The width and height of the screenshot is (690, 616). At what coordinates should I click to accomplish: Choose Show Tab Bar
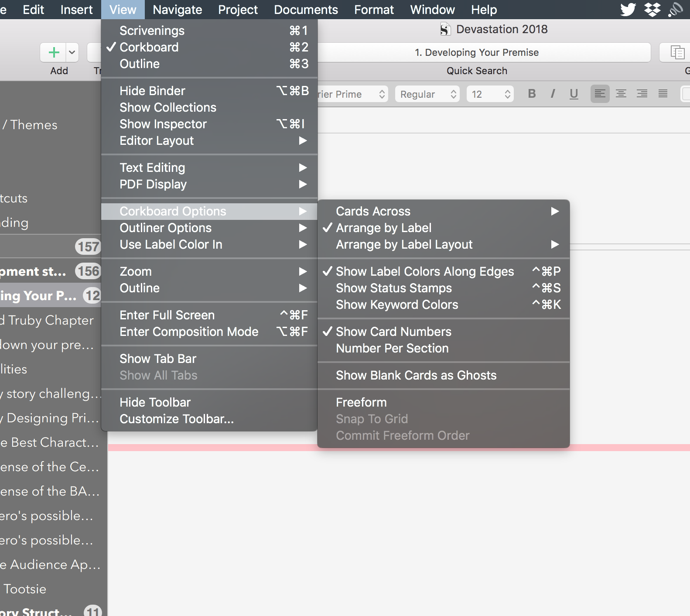pyautogui.click(x=209, y=359)
